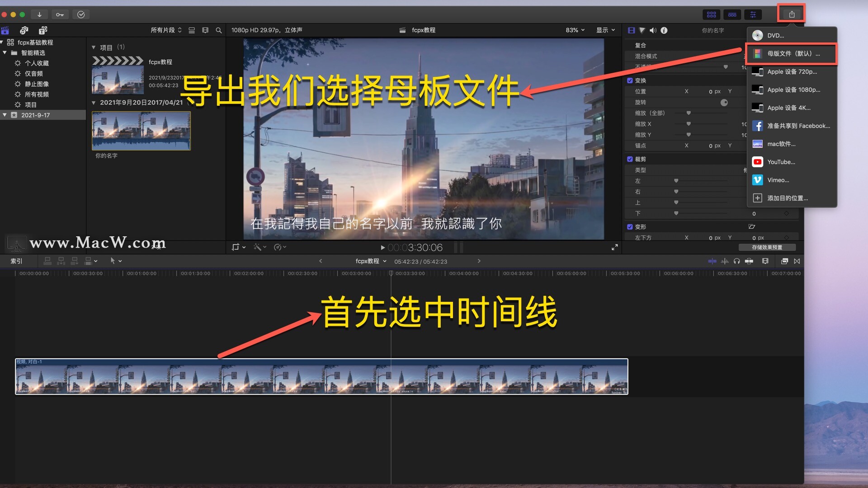Disable the 变形 distort checkbox
Viewport: 868px width, 488px height.
[630, 227]
